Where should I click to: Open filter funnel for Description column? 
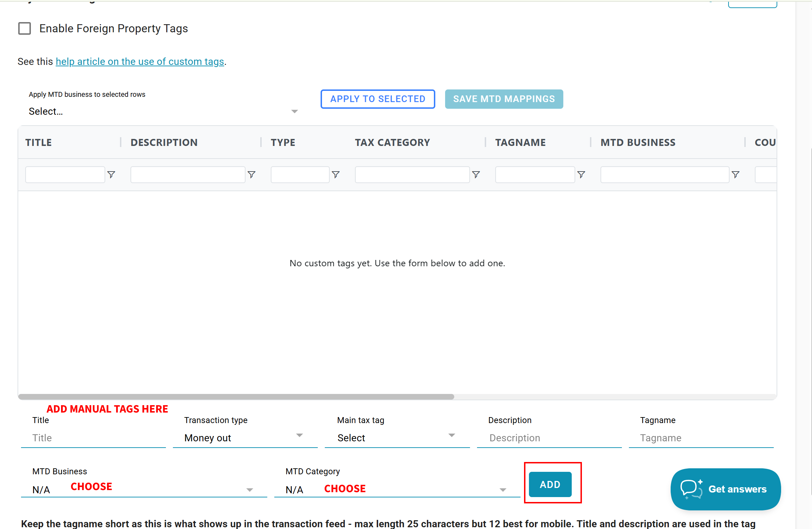coord(251,175)
